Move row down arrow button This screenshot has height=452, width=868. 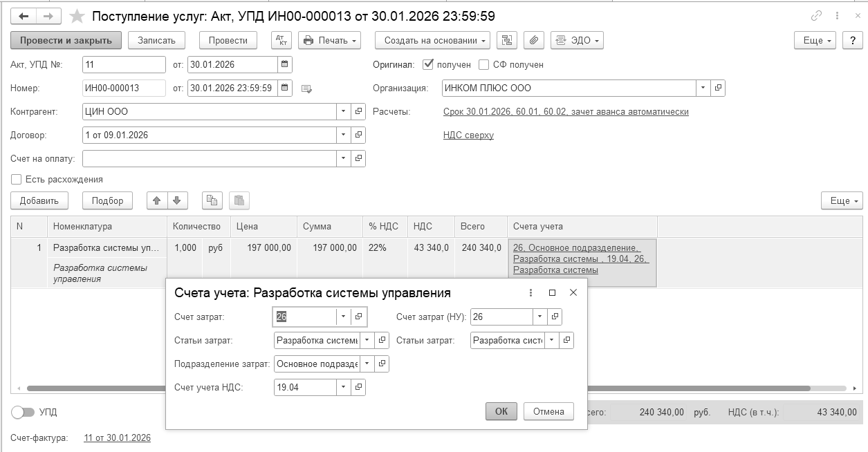point(177,200)
